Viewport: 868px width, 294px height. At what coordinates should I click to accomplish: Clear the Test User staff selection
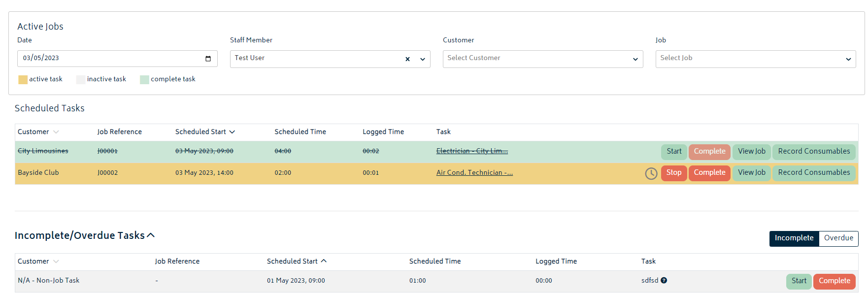pos(407,59)
